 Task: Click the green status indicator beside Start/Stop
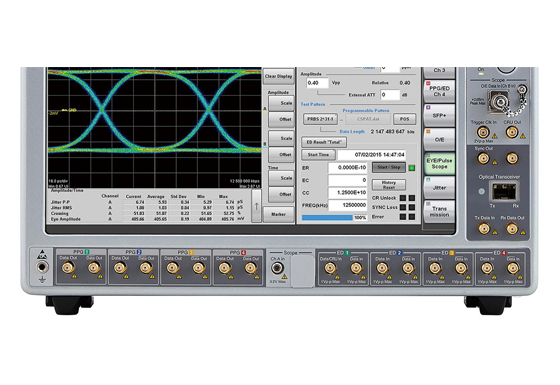click(x=411, y=168)
